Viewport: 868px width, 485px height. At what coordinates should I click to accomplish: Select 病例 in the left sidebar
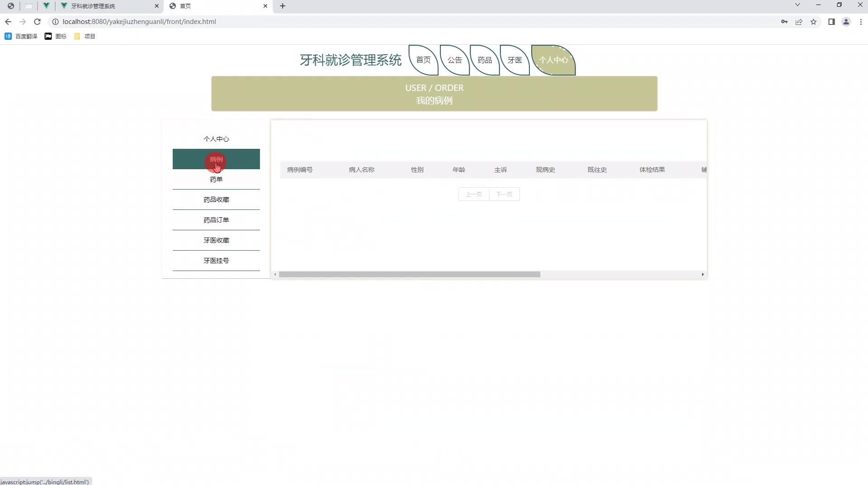point(216,159)
